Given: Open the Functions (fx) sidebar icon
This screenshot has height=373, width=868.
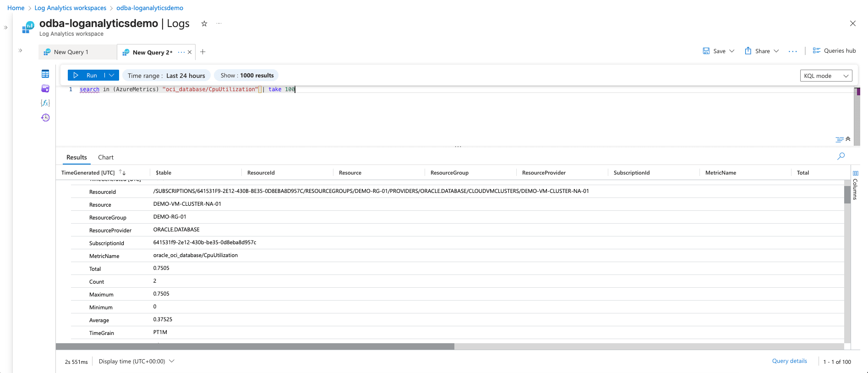Looking at the screenshot, I should point(45,103).
